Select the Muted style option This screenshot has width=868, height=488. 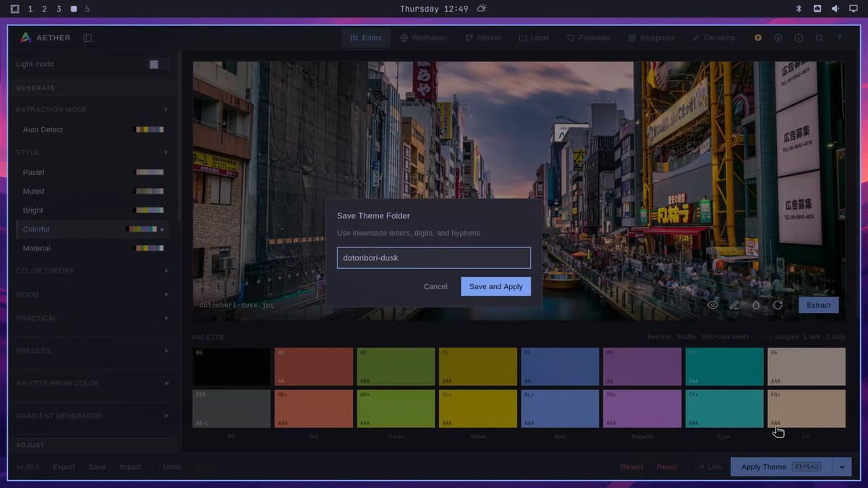pyautogui.click(x=93, y=191)
